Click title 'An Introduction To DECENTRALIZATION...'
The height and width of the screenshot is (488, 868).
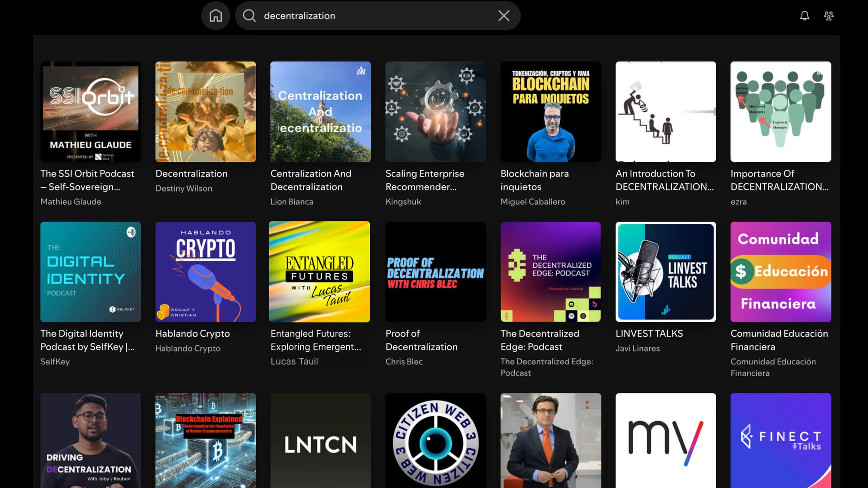coord(664,180)
